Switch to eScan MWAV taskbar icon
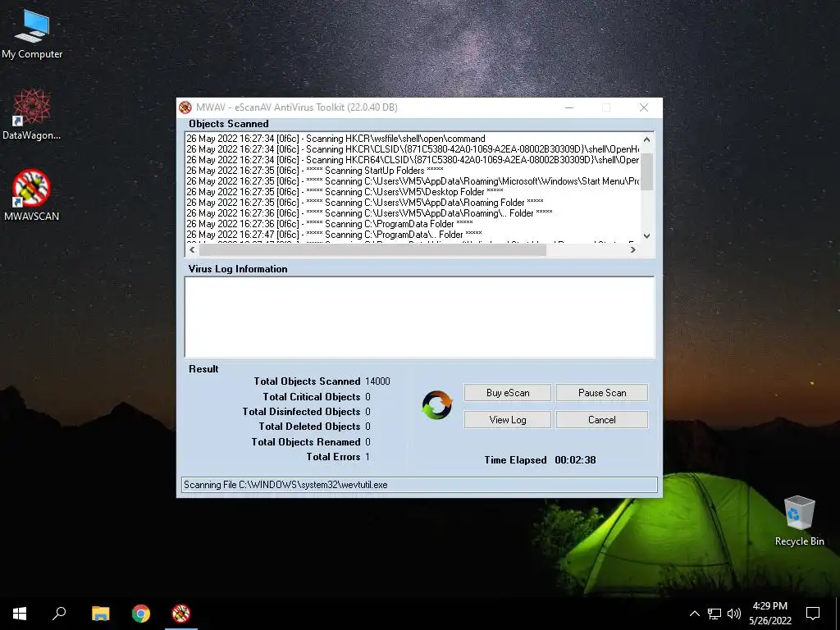840x630 pixels. 181,614
